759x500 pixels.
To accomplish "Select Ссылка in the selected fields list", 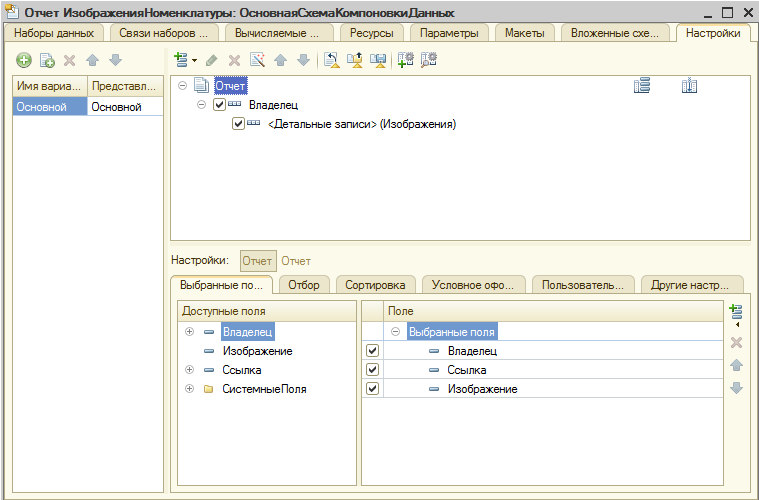I will [467, 370].
